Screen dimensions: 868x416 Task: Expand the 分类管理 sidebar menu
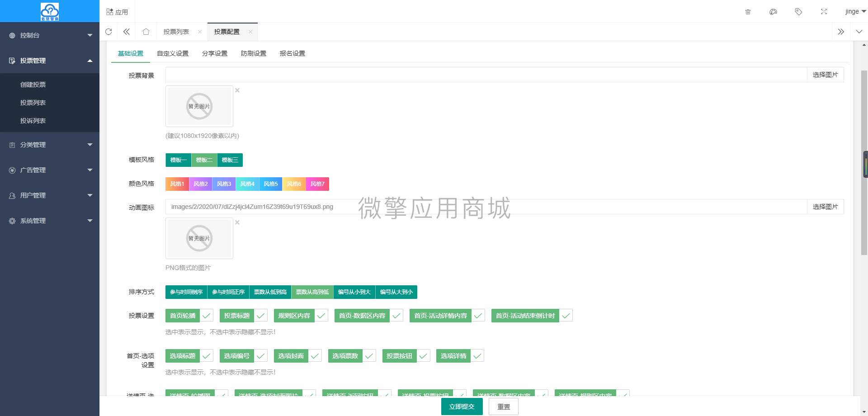pos(90,145)
